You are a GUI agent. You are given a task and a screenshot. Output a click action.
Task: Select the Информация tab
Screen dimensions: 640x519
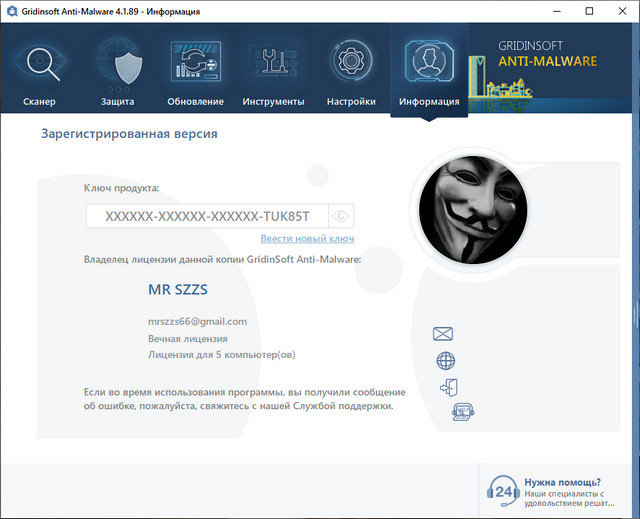pos(429,70)
